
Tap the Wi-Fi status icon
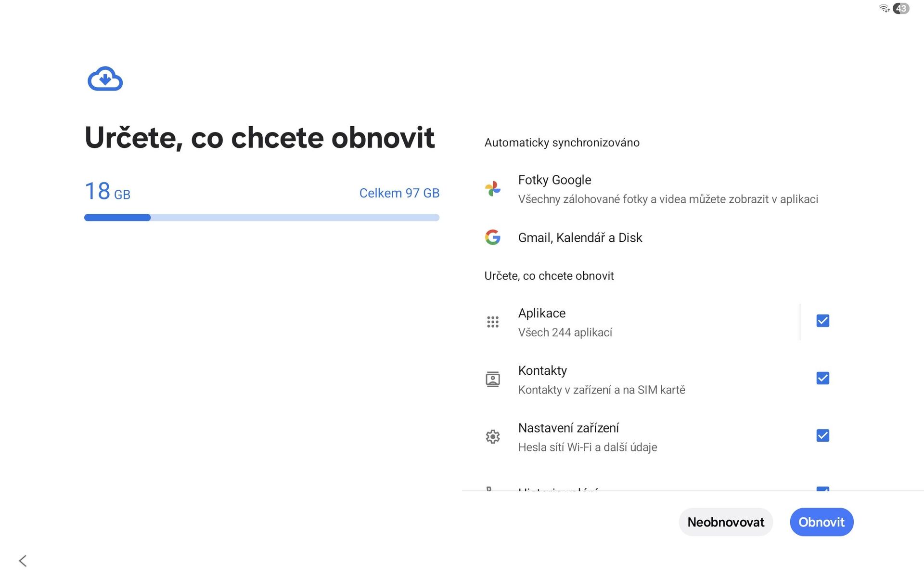(x=884, y=9)
